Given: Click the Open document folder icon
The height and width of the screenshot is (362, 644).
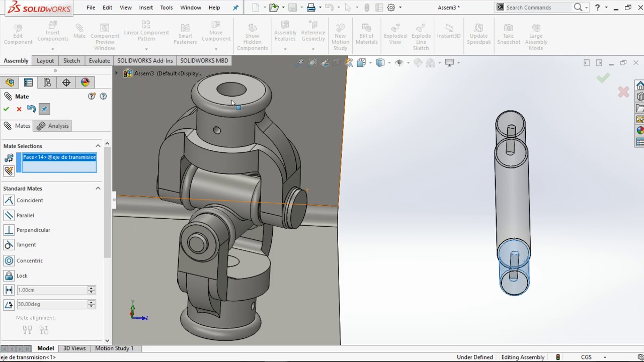Looking at the screenshot, I should click(273, 8).
